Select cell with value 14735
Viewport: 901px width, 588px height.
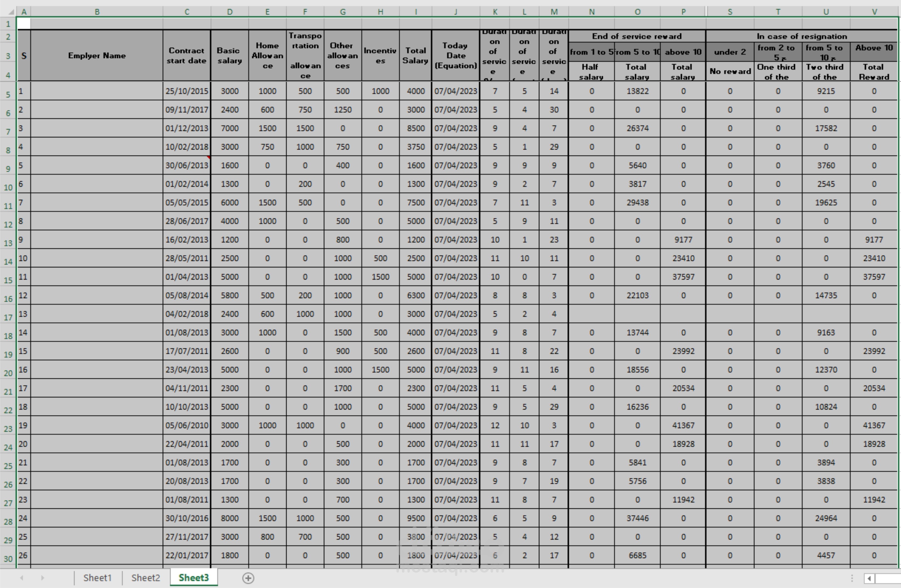826,295
